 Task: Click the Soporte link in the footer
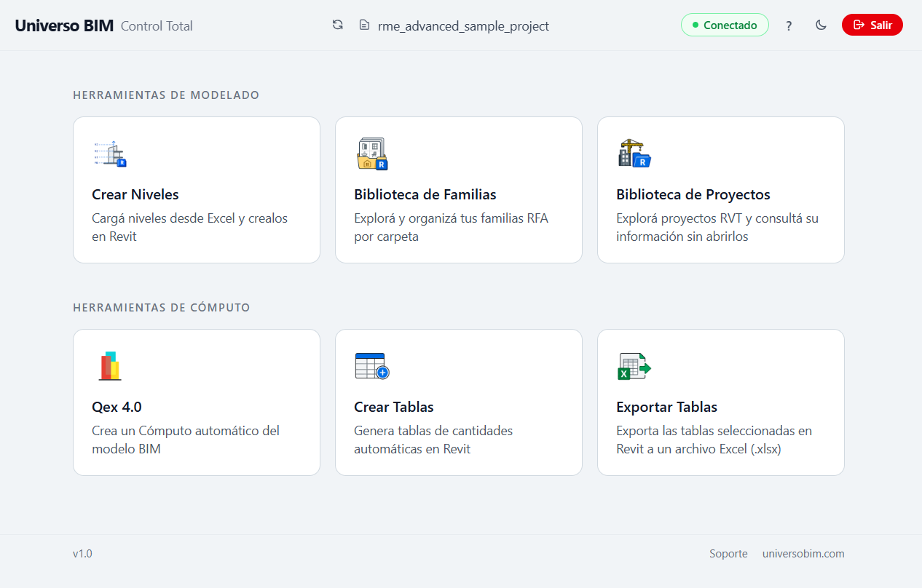728,554
